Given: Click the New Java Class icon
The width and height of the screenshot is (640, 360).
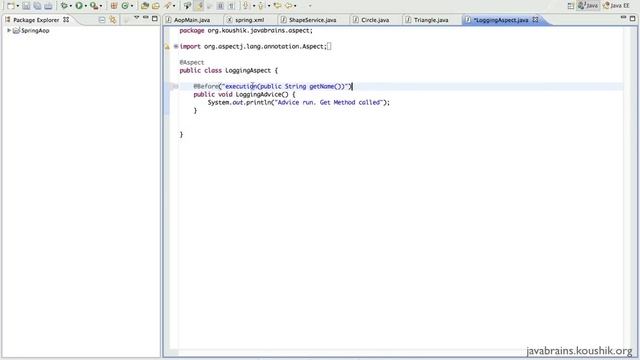Looking at the screenshot, I should point(125,6).
